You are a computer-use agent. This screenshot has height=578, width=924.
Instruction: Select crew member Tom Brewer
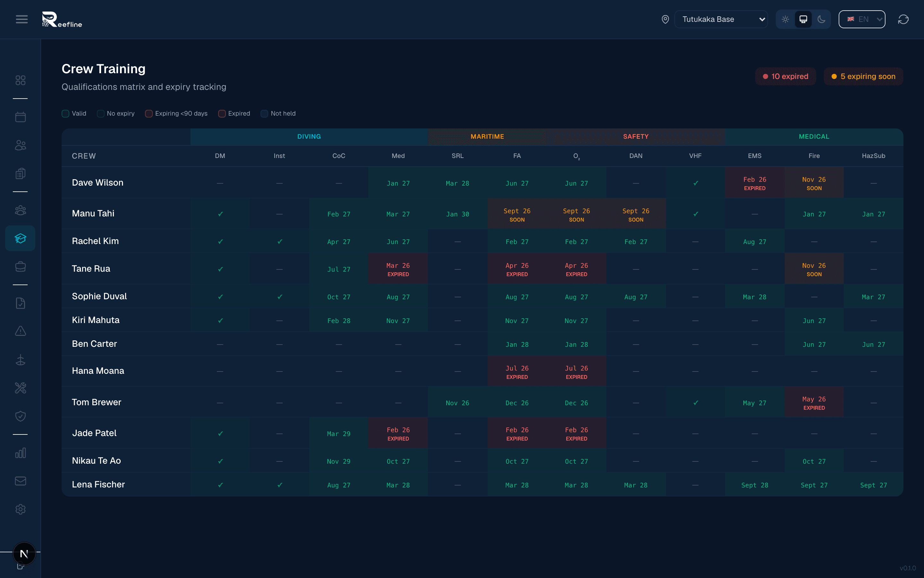point(97,403)
